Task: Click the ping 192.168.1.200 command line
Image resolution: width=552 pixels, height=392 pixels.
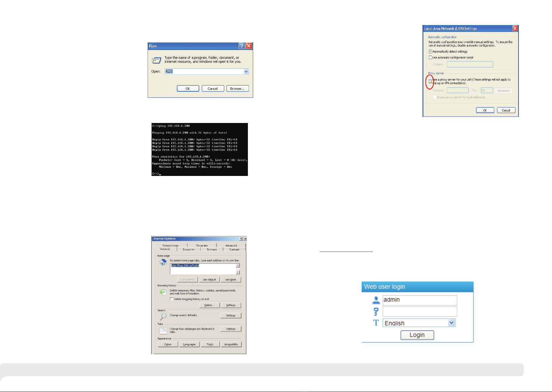Action: pyautogui.click(x=171, y=126)
